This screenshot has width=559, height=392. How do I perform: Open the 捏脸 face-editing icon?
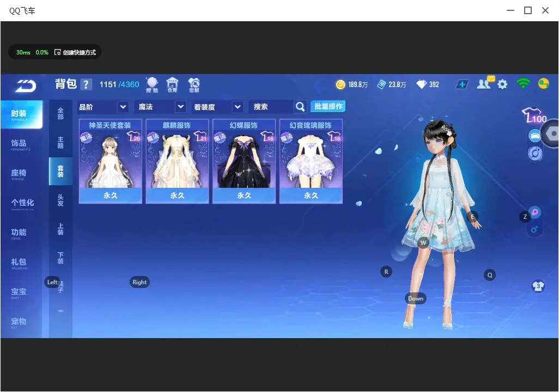pyautogui.click(x=152, y=85)
